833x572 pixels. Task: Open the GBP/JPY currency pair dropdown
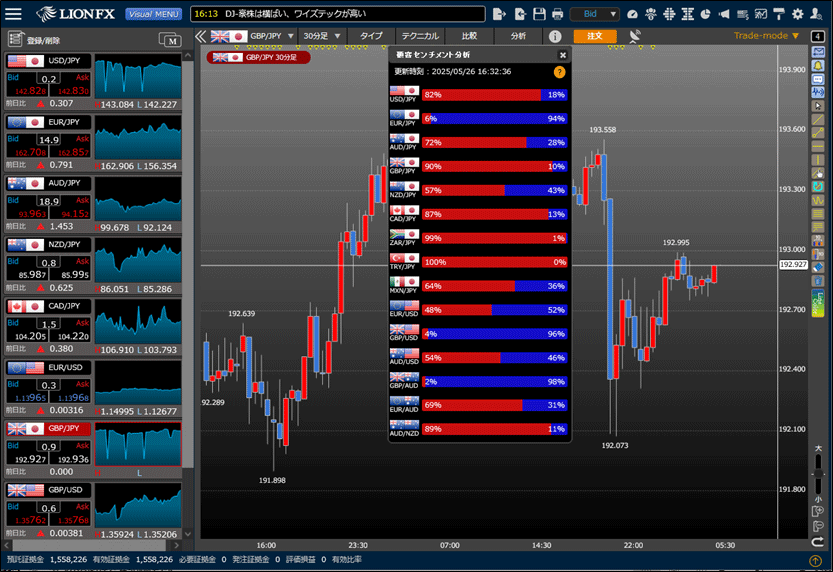point(253,36)
